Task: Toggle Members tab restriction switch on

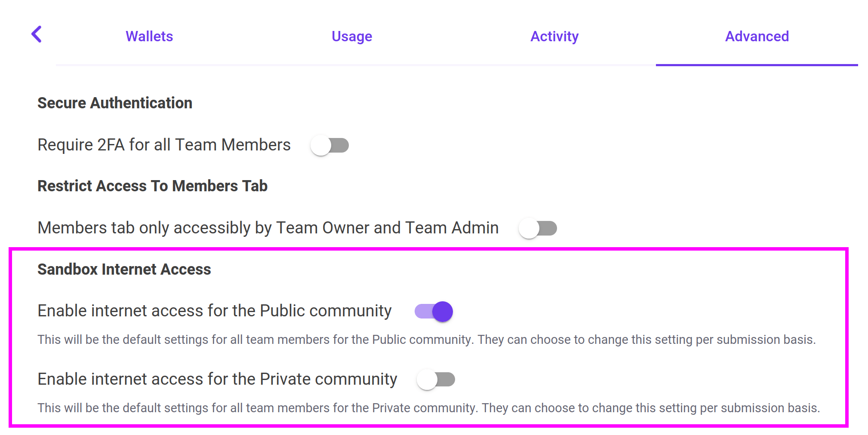Action: click(x=538, y=228)
